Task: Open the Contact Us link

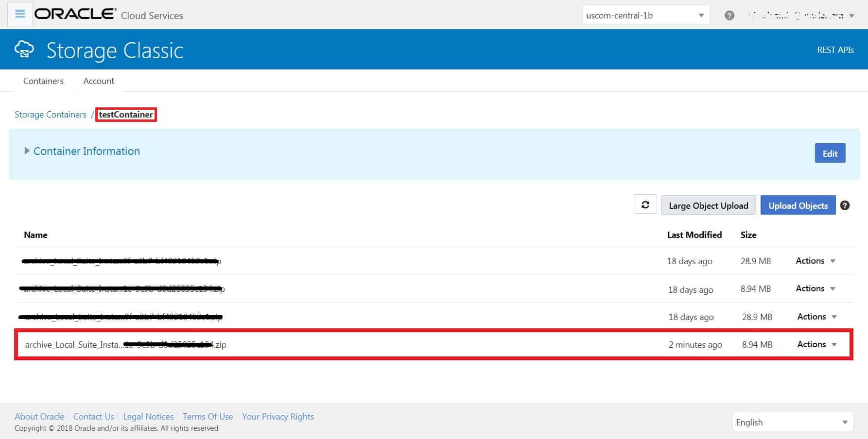Action: 94,417
